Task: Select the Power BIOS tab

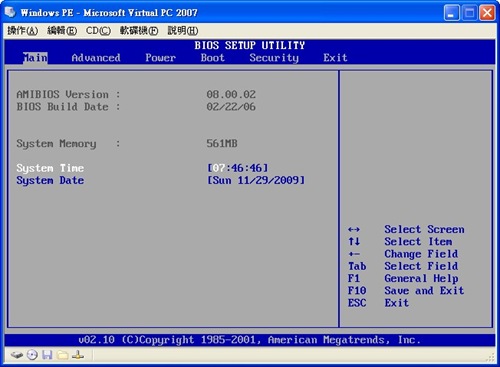Action: point(160,58)
